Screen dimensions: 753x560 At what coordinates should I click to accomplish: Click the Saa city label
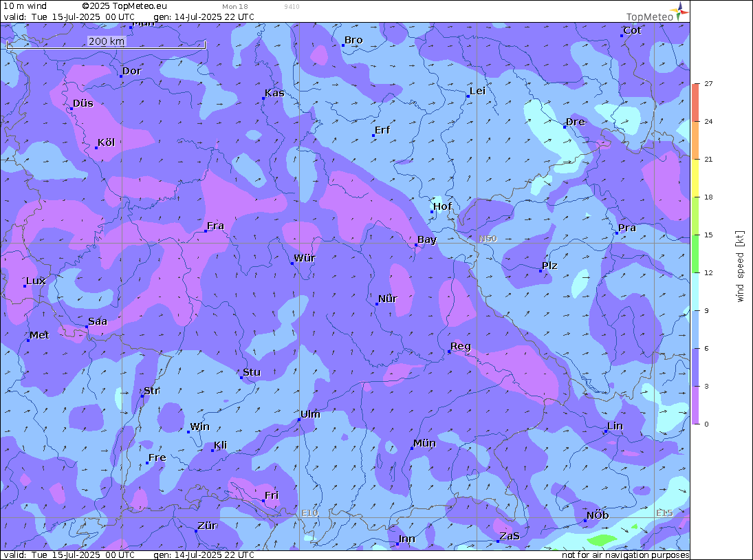98,321
